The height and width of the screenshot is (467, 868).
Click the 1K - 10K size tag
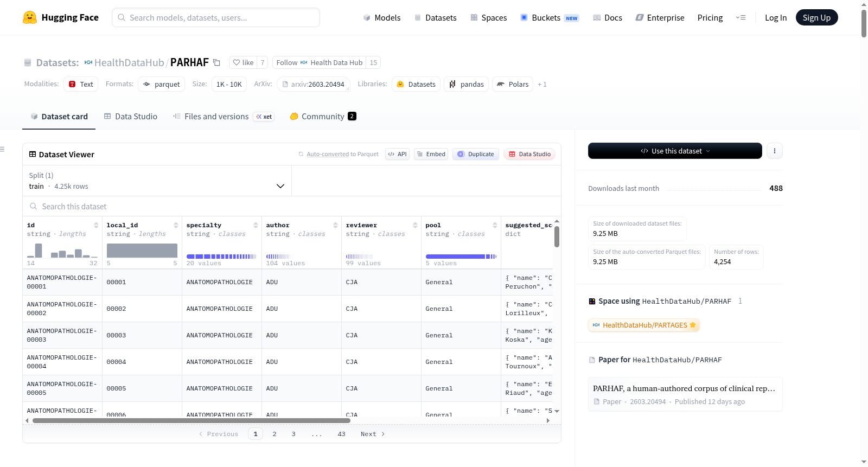click(229, 84)
